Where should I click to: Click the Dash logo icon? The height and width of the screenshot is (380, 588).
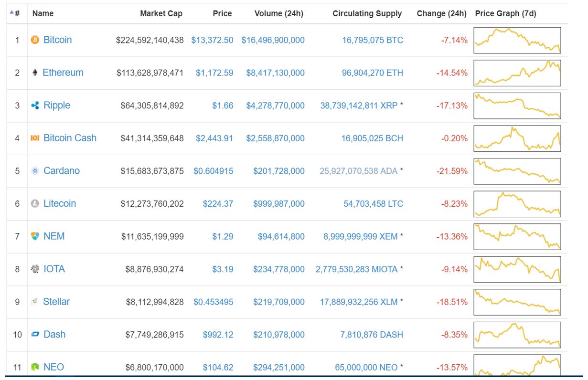34,334
